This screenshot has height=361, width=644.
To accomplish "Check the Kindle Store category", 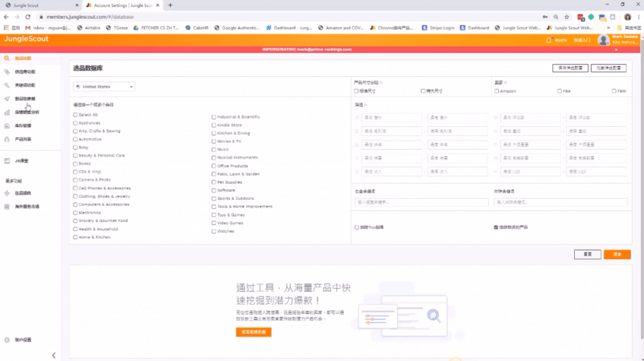I will click(214, 125).
